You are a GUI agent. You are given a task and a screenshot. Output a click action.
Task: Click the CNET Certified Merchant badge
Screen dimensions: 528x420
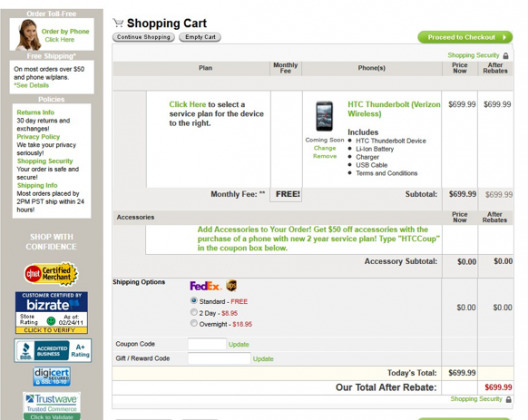coord(51,274)
